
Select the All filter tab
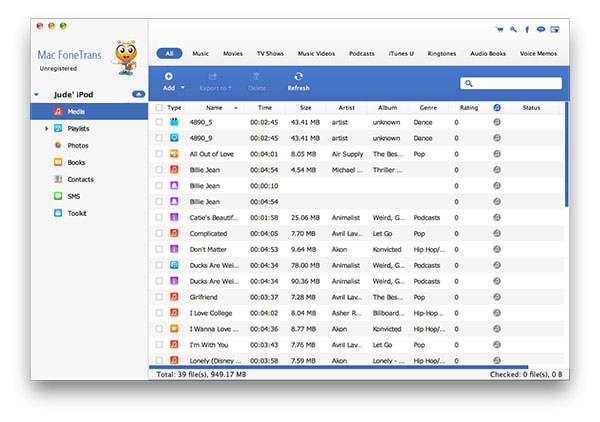169,54
